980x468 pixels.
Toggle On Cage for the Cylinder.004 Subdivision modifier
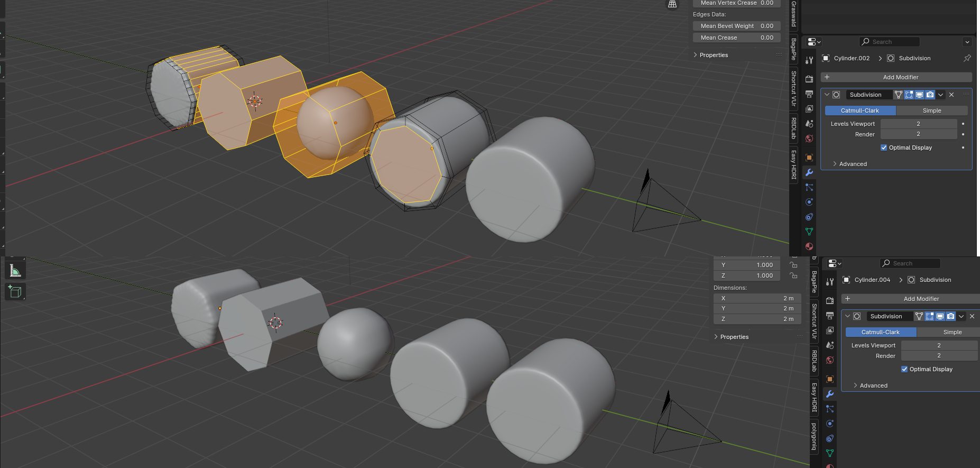pos(919,316)
